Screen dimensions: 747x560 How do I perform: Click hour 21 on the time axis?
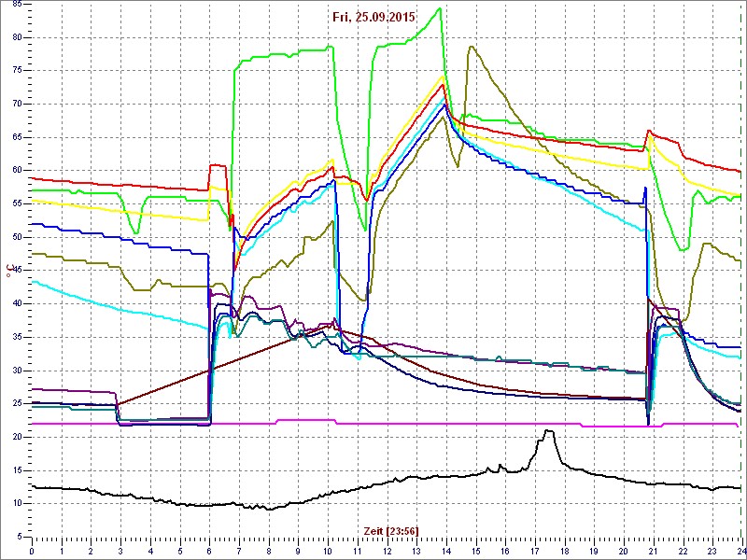[x=655, y=551]
